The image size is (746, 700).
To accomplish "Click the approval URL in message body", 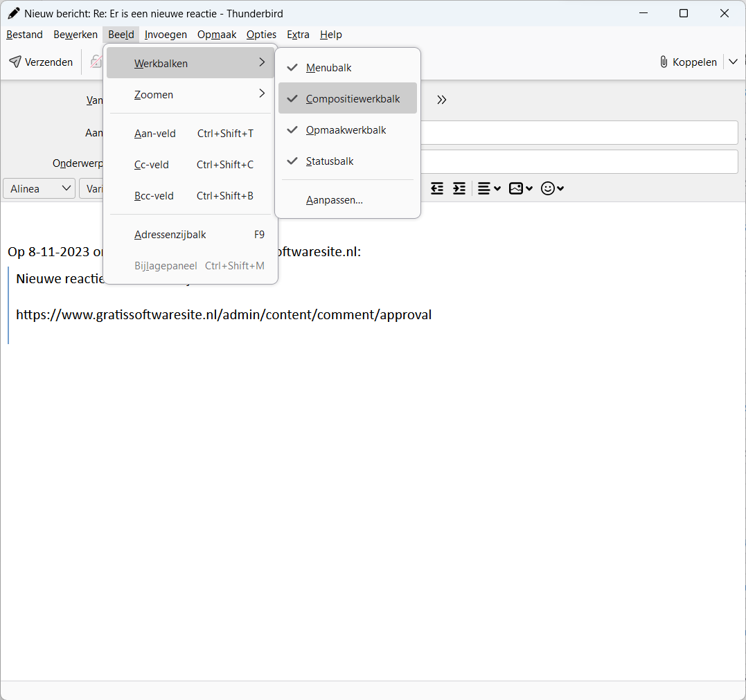I will click(224, 315).
